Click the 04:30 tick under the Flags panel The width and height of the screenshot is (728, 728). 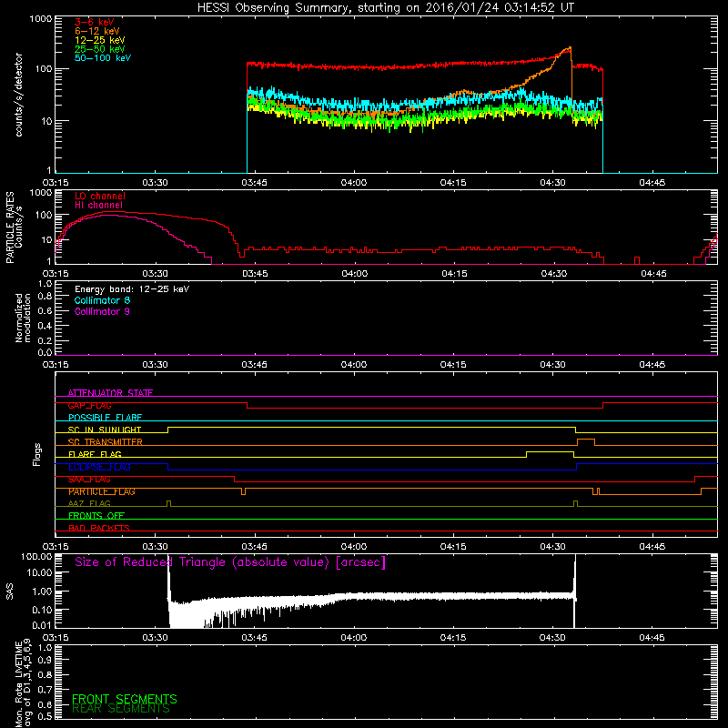(552, 547)
